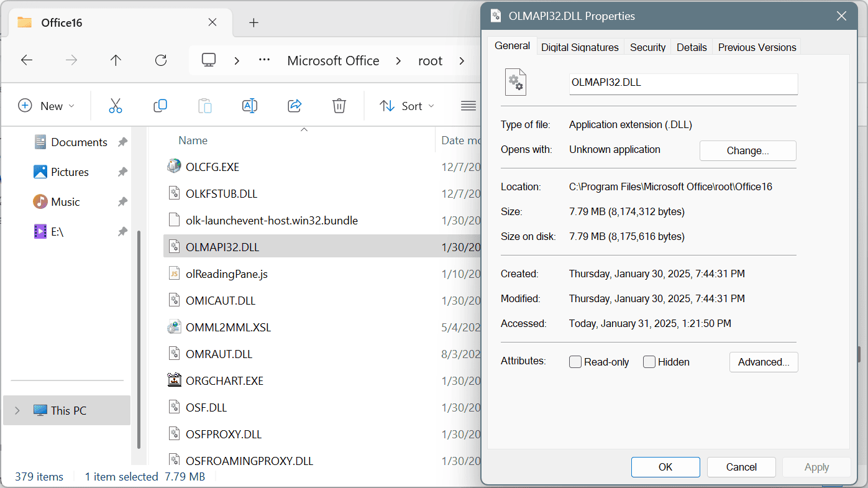This screenshot has width=868, height=488.
Task: Switch to the Previous Versions tab
Action: (x=757, y=47)
